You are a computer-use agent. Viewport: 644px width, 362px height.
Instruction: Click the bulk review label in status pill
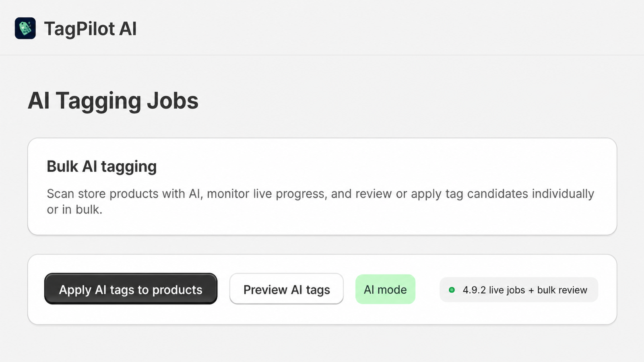point(562,290)
